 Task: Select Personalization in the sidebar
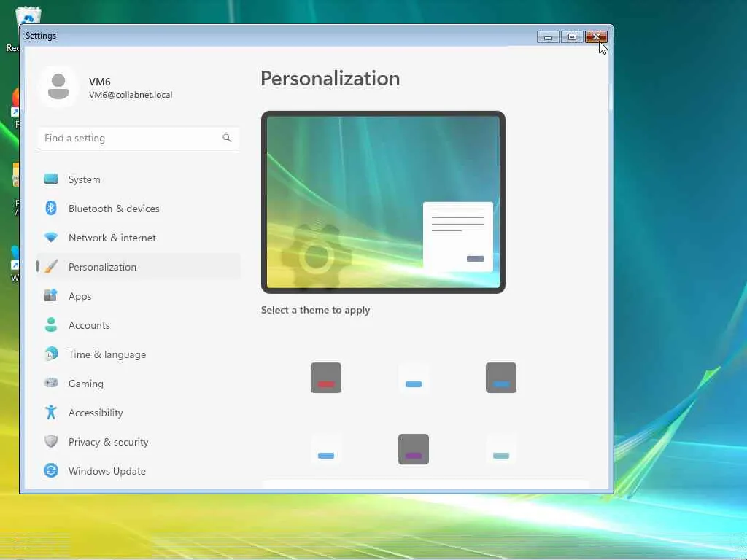[138, 267]
